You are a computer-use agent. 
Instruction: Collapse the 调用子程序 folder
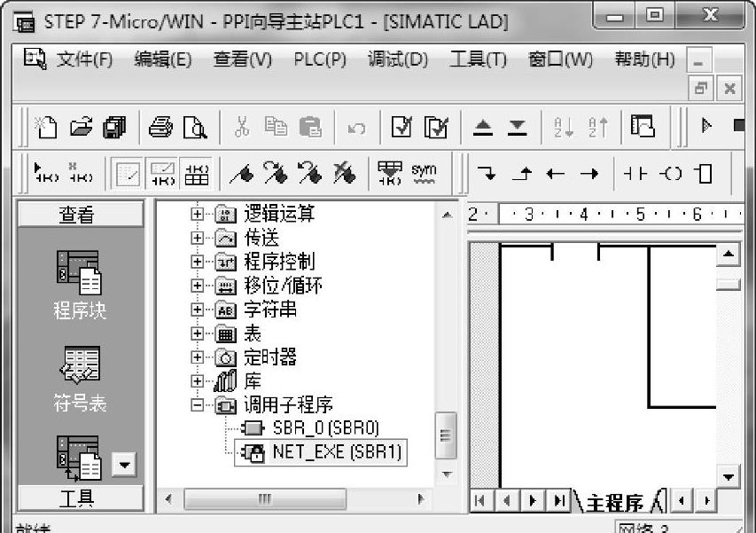(197, 404)
